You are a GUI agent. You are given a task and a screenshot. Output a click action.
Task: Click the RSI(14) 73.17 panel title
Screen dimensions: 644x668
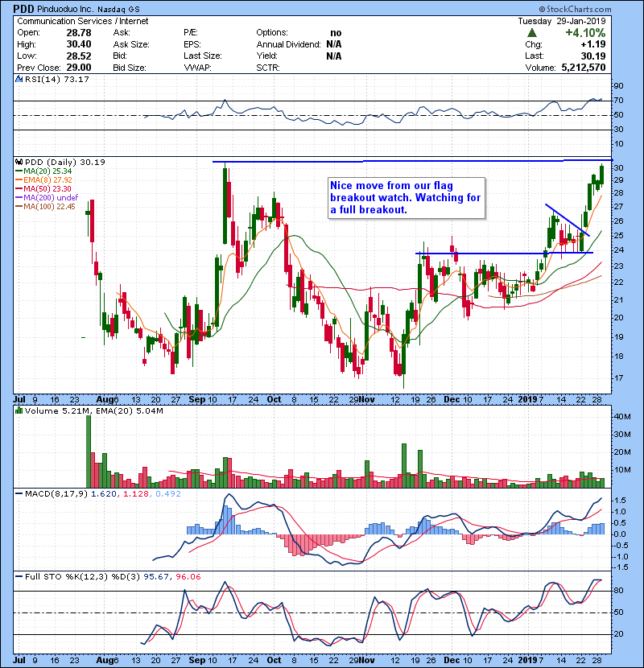pos(57,79)
